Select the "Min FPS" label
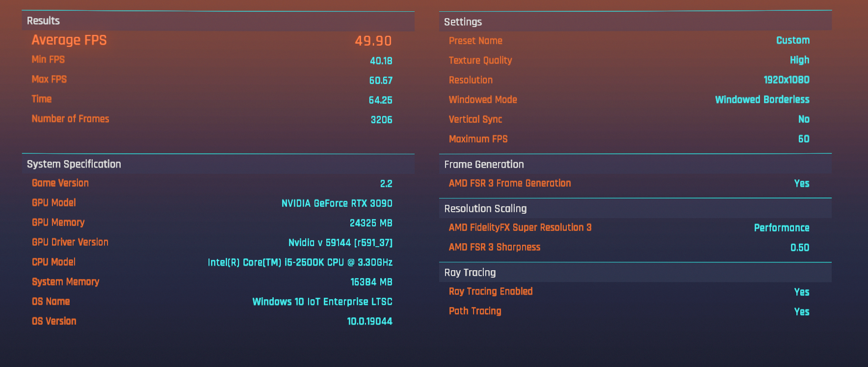Screen dimensions: 868x367 [x=48, y=59]
